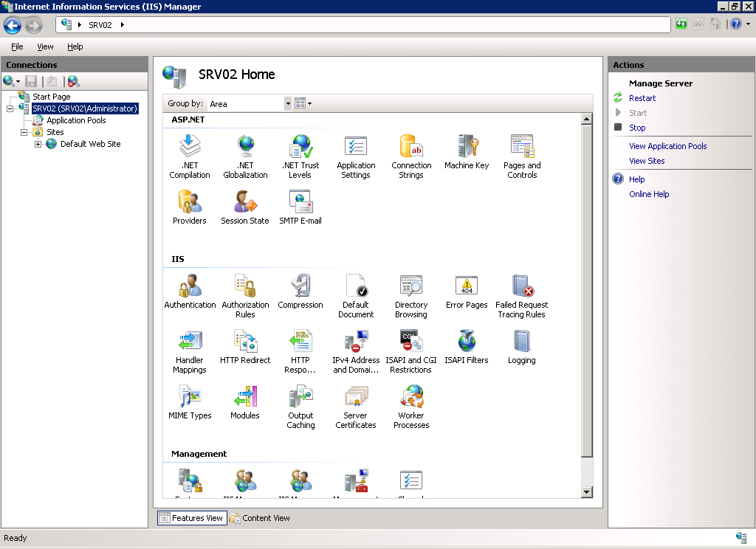Screen dimensions: 756x549
Task: Switch to the Features View tab
Action: 192,518
